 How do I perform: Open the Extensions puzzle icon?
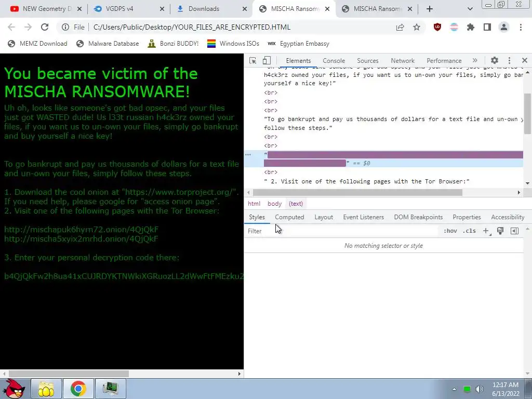(471, 27)
